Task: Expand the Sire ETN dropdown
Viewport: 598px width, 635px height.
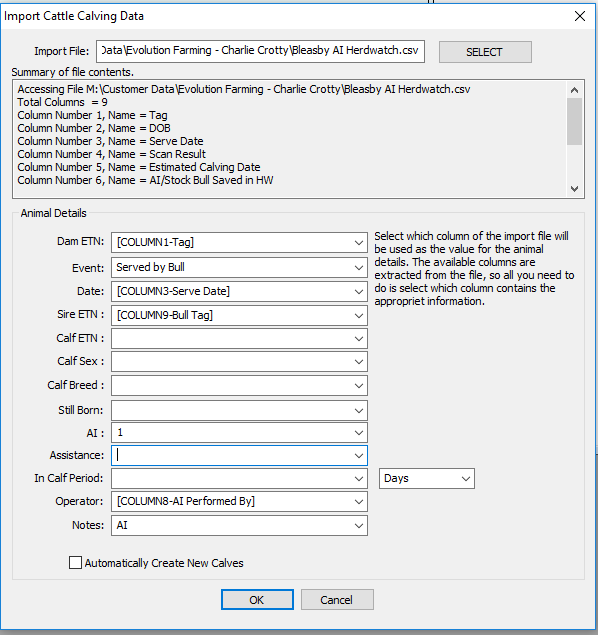Action: point(239,315)
